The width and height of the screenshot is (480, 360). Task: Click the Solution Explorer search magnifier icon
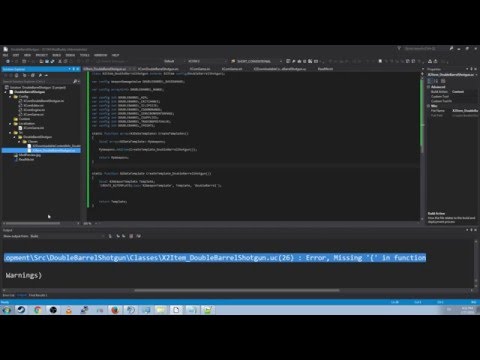pyautogui.click(x=75, y=81)
